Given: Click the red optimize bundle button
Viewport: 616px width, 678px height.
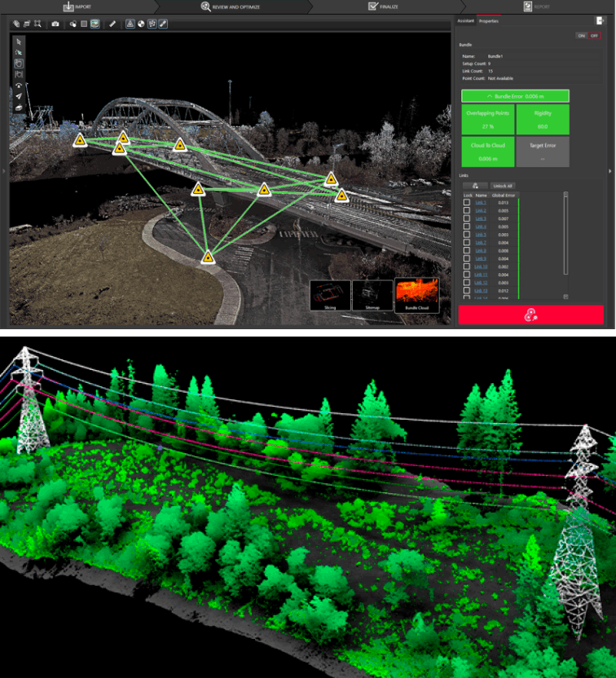Looking at the screenshot, I should [x=530, y=315].
